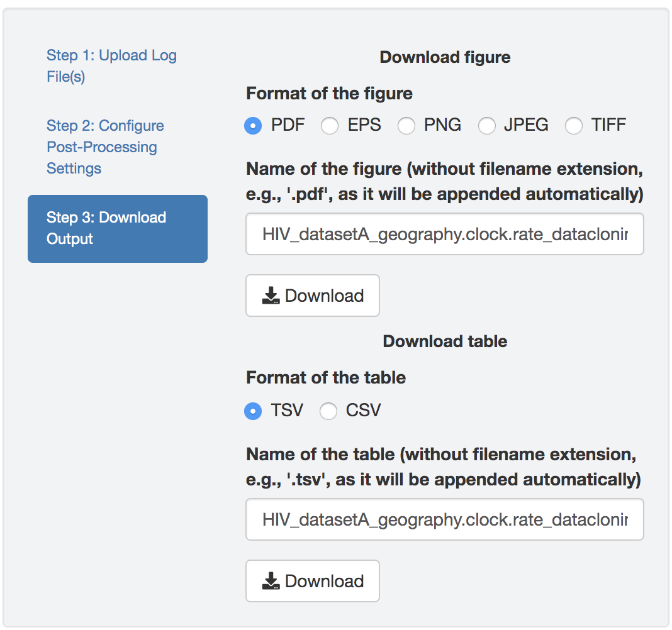Click the download icon on the table Download button
Viewport: 672px width, 630px height.
[x=271, y=580]
